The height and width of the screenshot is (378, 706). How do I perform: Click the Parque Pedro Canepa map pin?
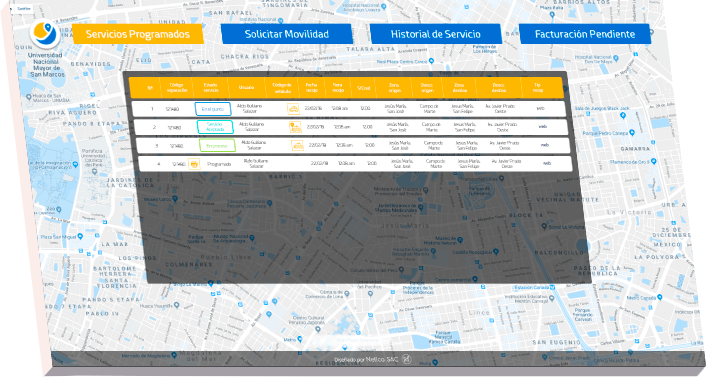tap(632, 133)
